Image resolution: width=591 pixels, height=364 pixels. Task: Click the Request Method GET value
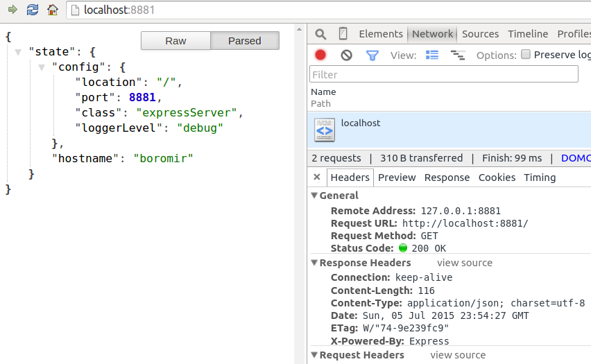click(429, 236)
